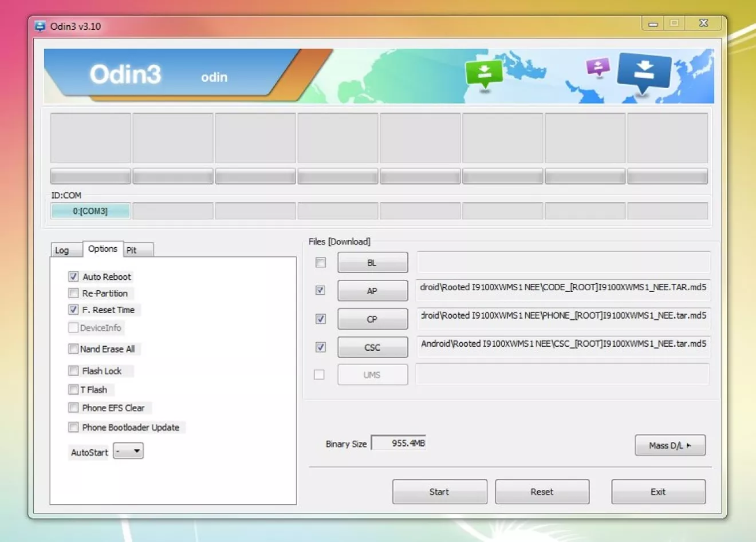Select the Options tab

[103, 249]
